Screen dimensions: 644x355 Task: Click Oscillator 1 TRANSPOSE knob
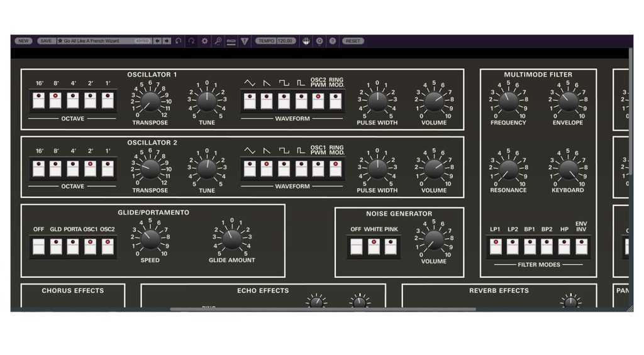150,102
